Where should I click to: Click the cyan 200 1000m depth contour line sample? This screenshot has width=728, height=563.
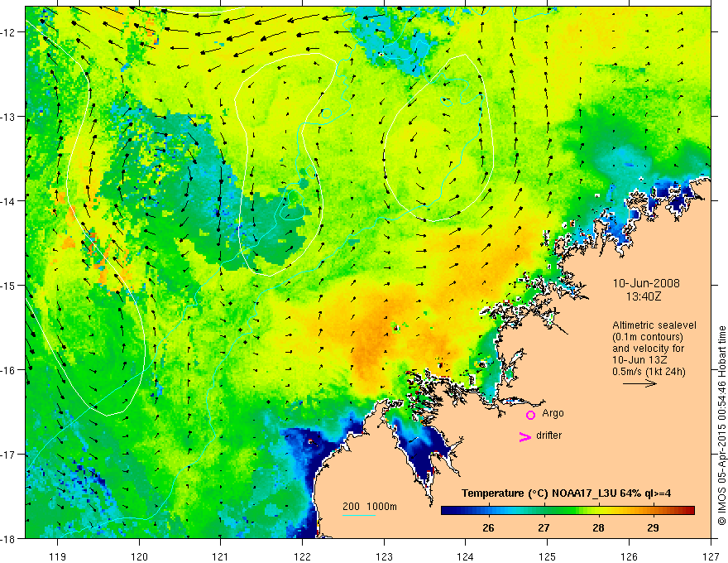pos(359,515)
